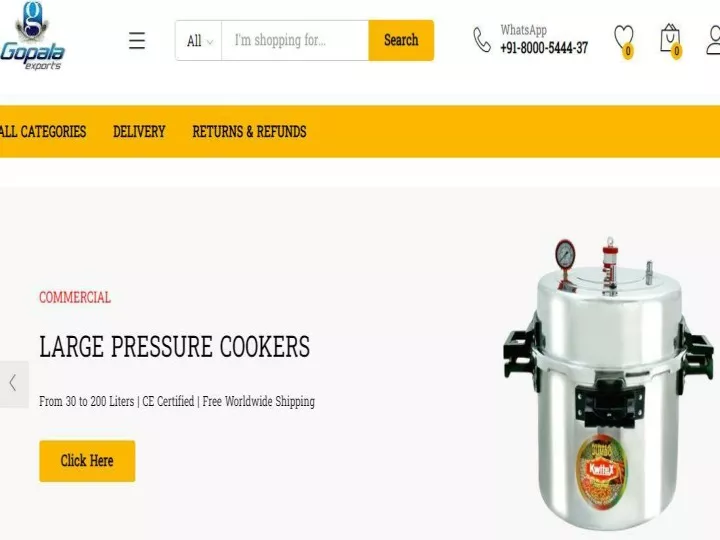720x540 pixels.
Task: Click the wishlist item count badge
Action: (x=628, y=51)
